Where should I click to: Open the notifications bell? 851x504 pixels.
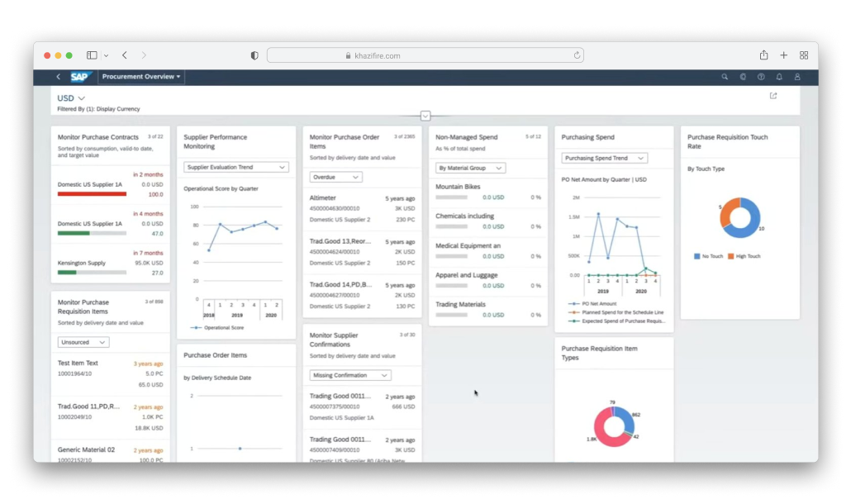pos(779,77)
